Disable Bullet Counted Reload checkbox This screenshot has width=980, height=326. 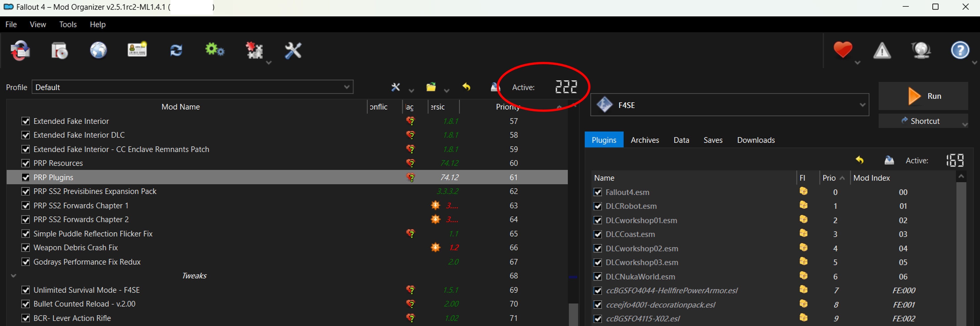coord(25,304)
